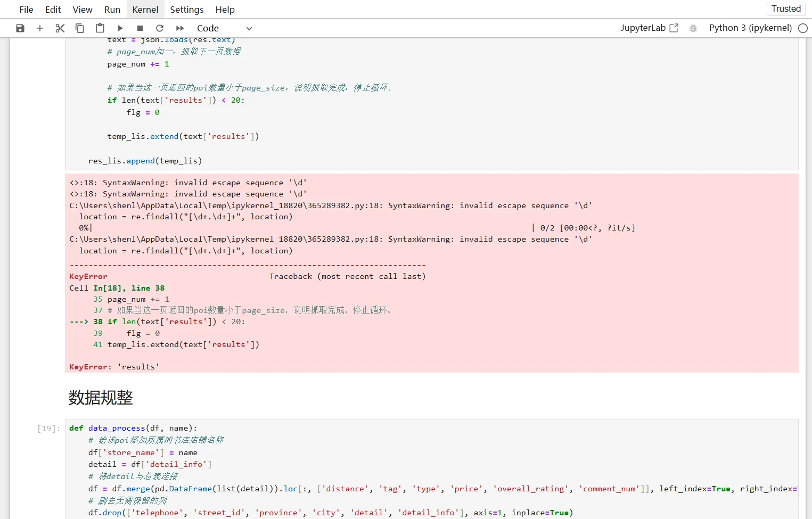The image size is (812, 519).
Task: Click the final KeyError: 'results' message
Action: click(x=114, y=367)
